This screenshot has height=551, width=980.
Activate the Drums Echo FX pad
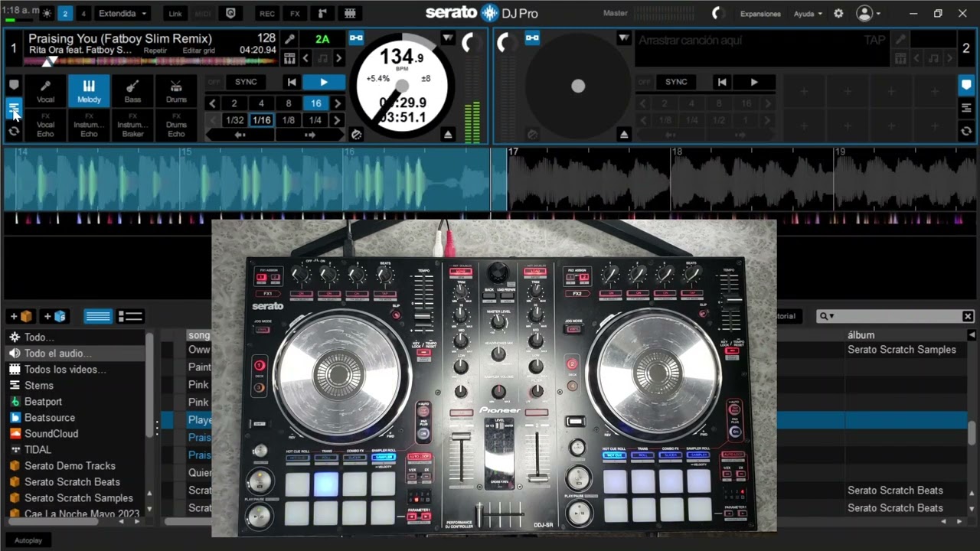[176, 125]
